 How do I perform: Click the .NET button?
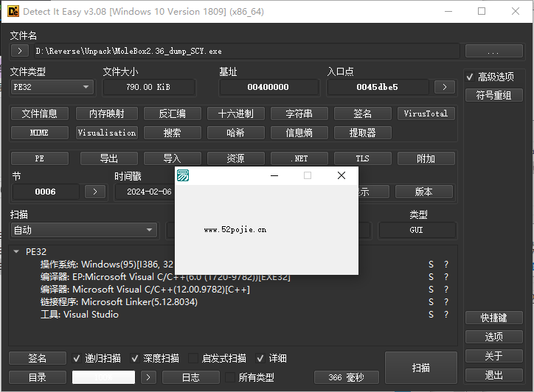(299, 158)
